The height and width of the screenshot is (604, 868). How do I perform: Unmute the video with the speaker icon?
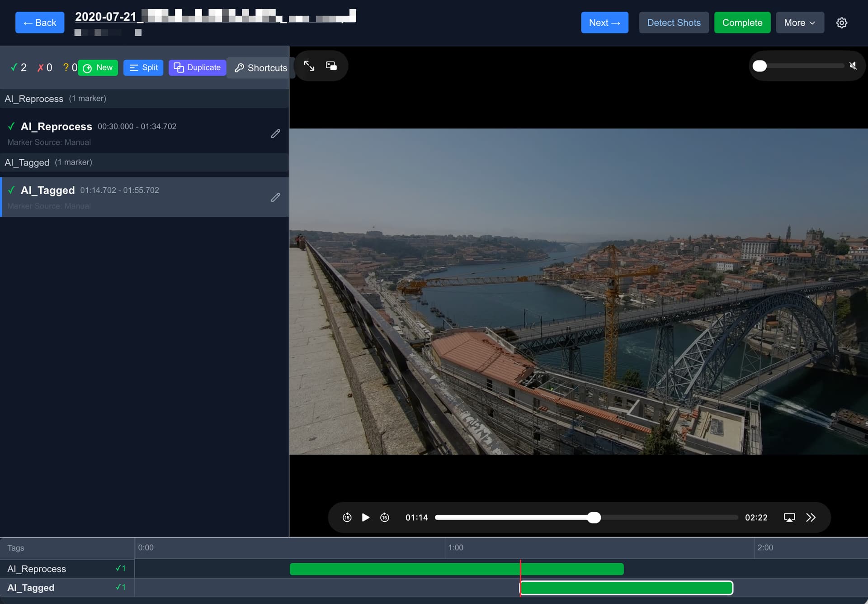(x=853, y=66)
